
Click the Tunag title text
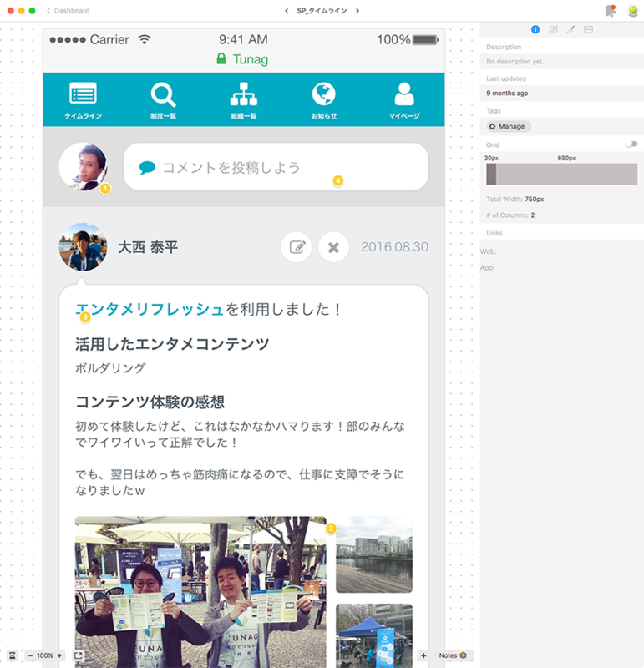pyautogui.click(x=251, y=59)
